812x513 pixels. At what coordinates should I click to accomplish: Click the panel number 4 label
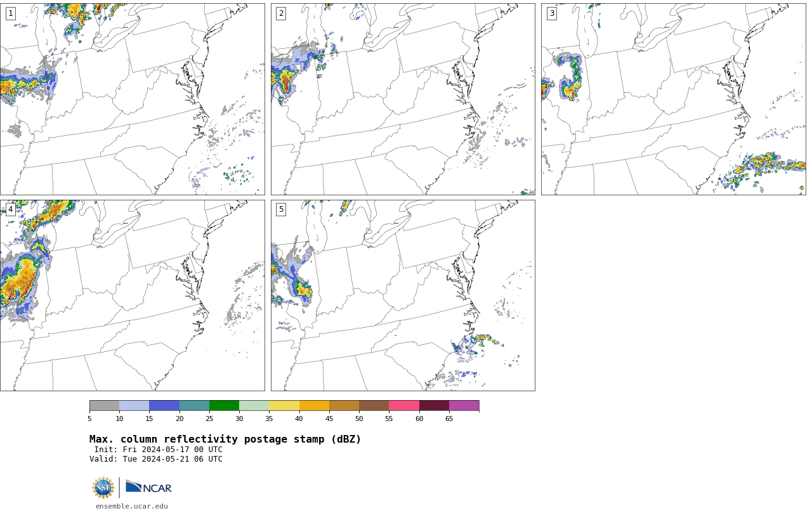10,209
